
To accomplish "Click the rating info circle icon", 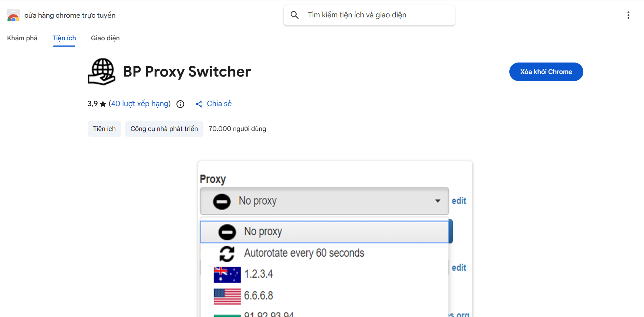I will (x=180, y=104).
